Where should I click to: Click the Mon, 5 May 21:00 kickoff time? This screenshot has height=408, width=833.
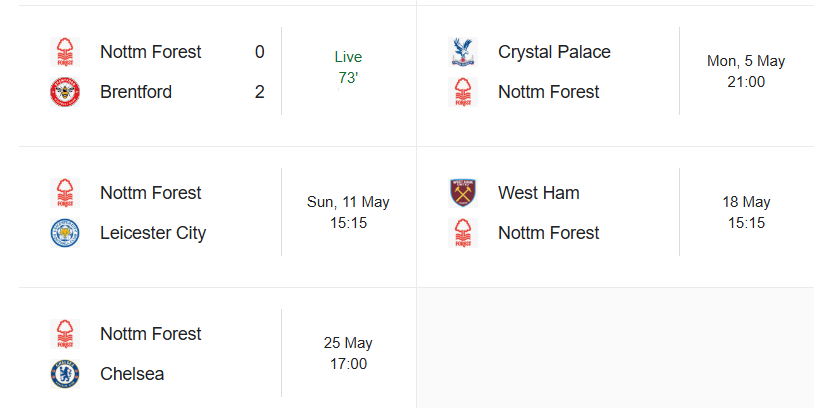coord(746,71)
